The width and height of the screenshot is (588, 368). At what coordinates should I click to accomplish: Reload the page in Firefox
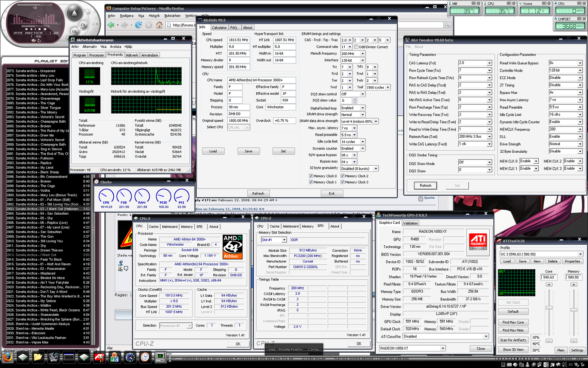coord(138,25)
